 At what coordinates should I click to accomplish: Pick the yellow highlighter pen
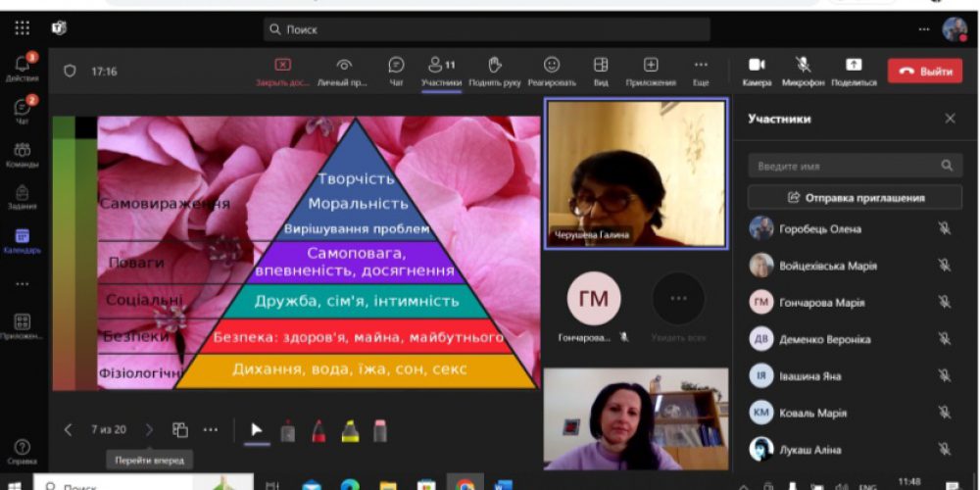tap(349, 430)
